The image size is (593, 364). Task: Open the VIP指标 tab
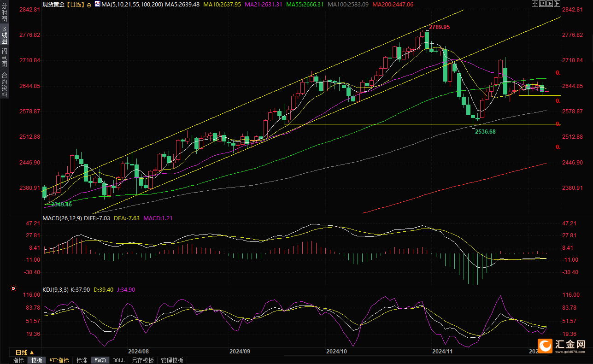(x=59, y=360)
